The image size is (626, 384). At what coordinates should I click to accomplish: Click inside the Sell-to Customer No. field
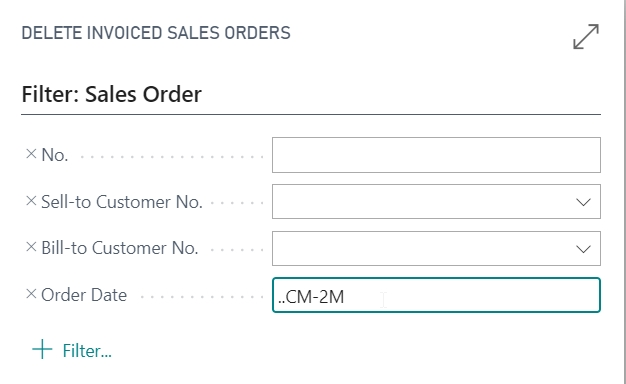pyautogui.click(x=423, y=202)
